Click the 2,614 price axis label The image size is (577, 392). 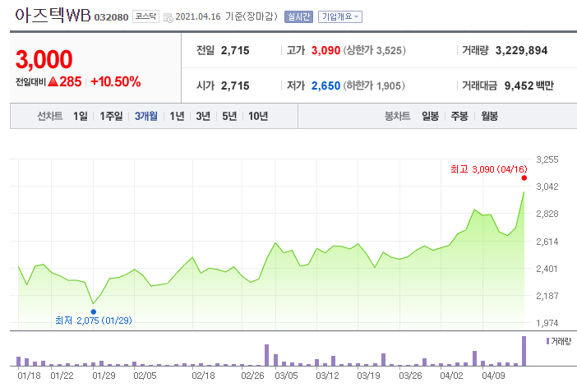(547, 242)
